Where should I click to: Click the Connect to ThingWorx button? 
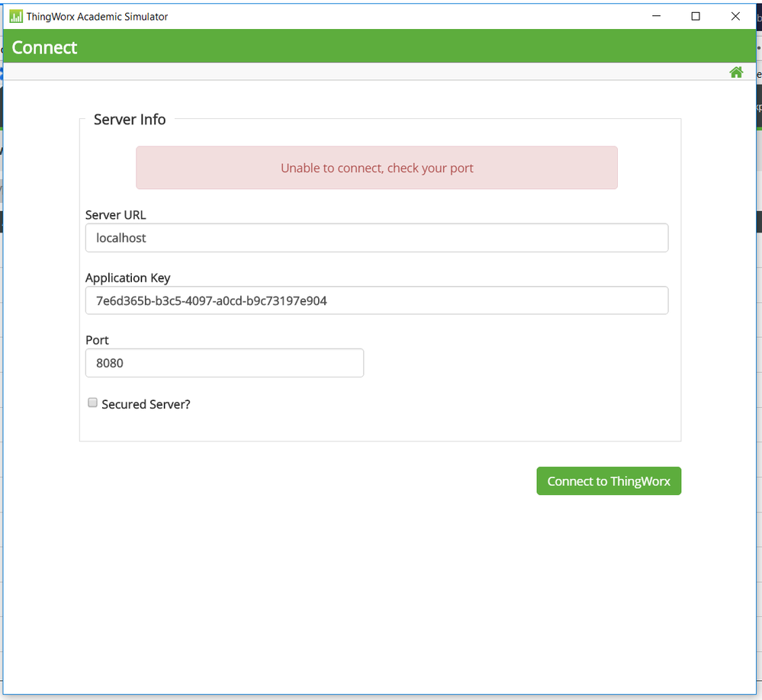click(609, 481)
